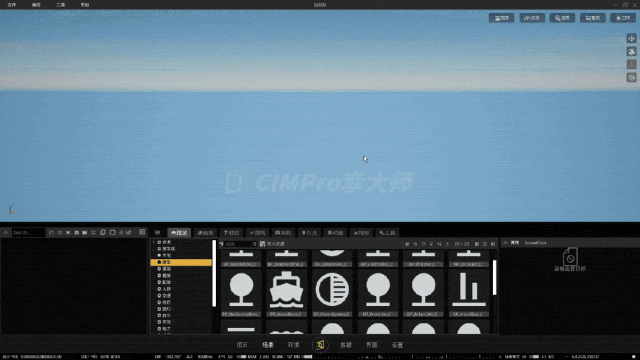Viewport: 640px width, 360px height.
Task: Switch to the 界面 bottom tab
Action: tap(372, 345)
